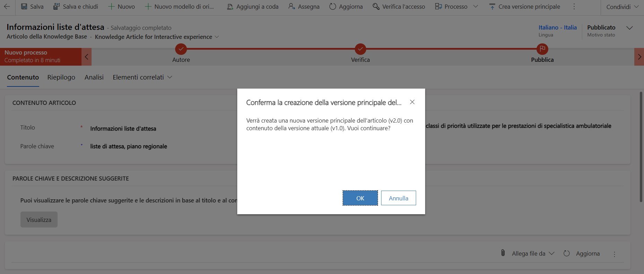
Task: Click the CONTENUTO ARTICOLO section heading
Action: (x=44, y=103)
